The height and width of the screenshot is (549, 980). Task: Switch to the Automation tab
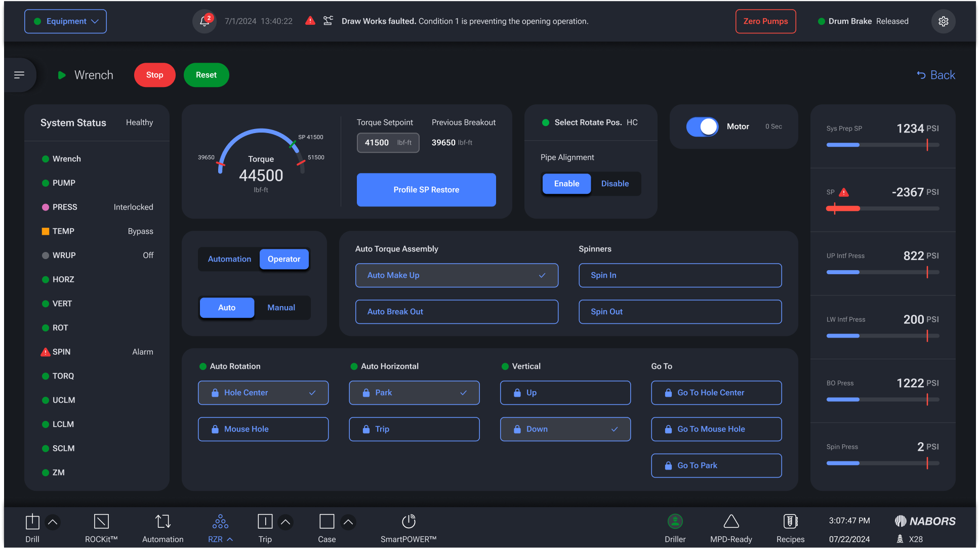(229, 259)
